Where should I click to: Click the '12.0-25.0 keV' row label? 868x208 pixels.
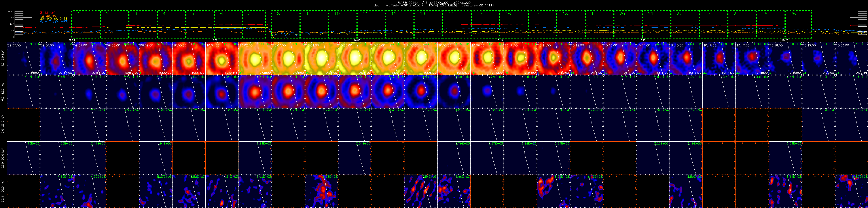coord(3,125)
